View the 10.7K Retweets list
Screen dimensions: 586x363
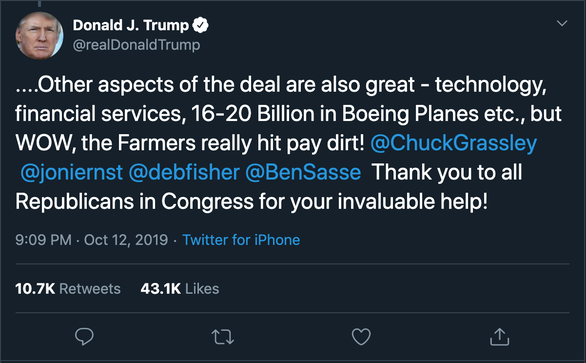[68, 289]
